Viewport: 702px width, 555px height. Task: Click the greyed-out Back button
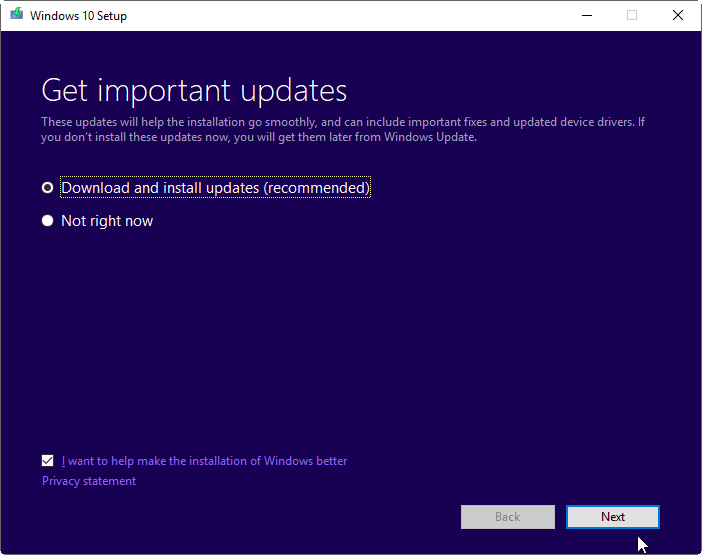click(508, 517)
